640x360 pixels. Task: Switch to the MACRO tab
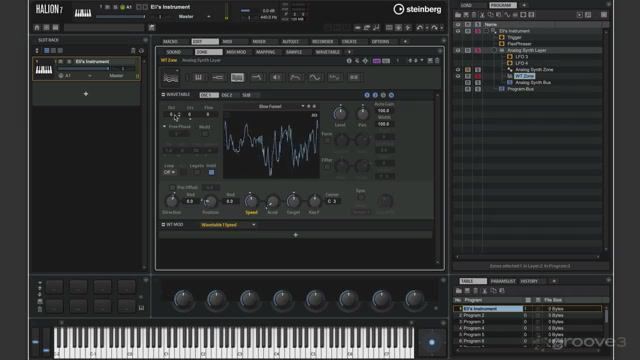171,42
